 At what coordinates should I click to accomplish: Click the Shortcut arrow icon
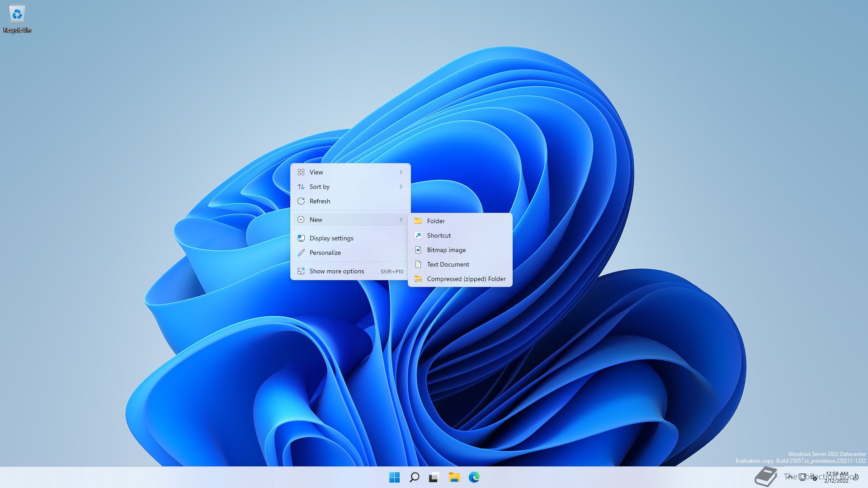pos(418,235)
